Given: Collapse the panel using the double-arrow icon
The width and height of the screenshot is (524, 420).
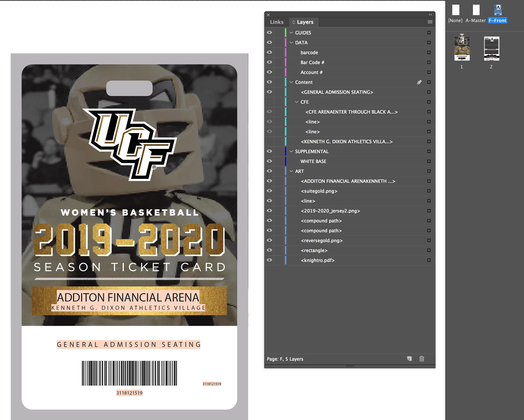Looking at the screenshot, I should (x=430, y=15).
